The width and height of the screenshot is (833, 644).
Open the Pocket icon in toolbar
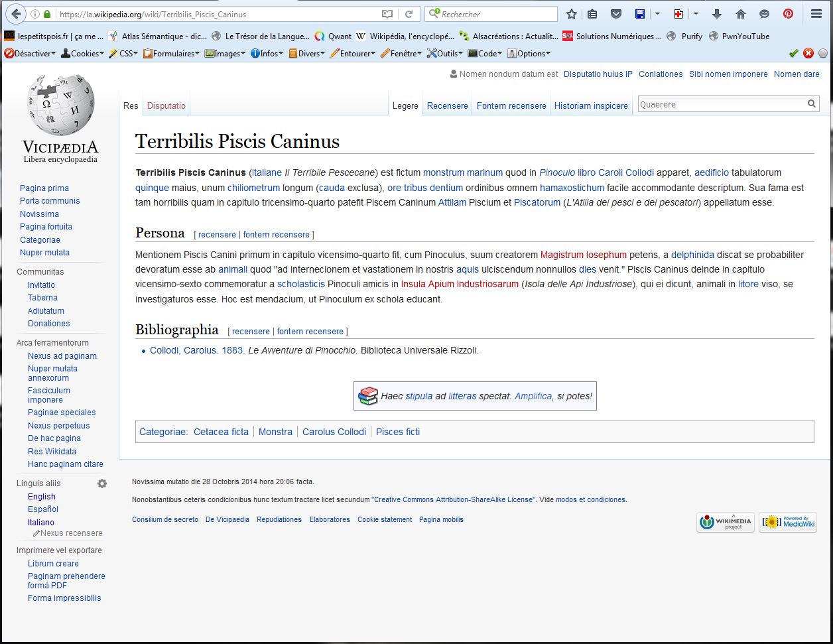616,14
